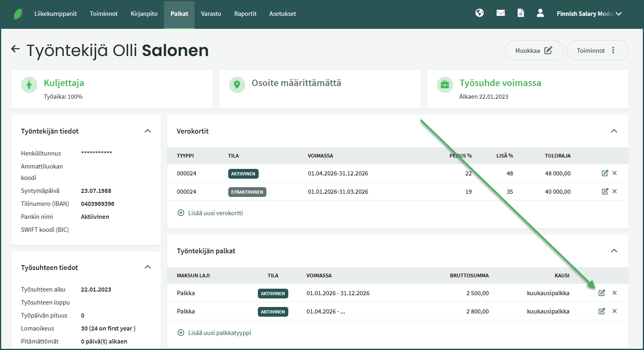The height and width of the screenshot is (350, 644).
Task: Open the envelope messages icon
Action: 501,13
